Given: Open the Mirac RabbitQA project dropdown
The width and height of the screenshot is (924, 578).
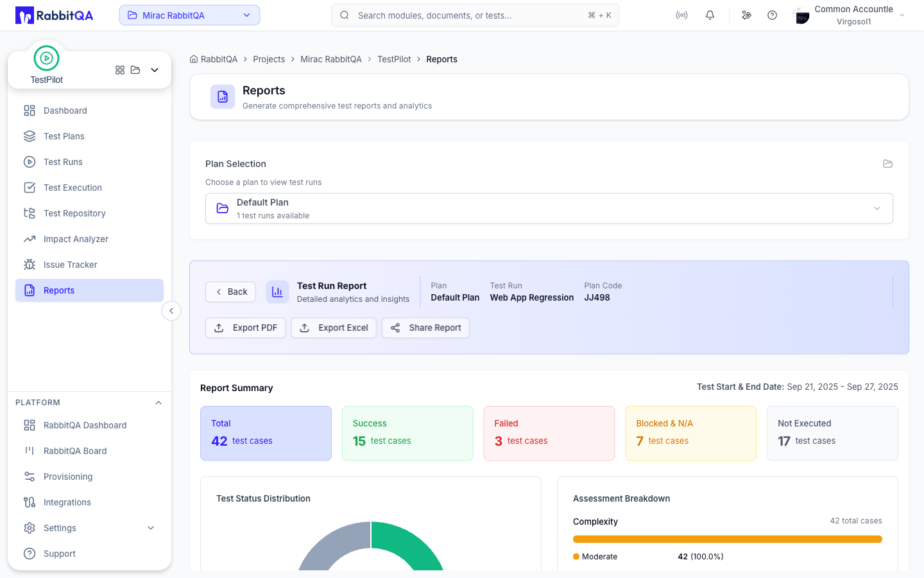Looking at the screenshot, I should click(189, 15).
